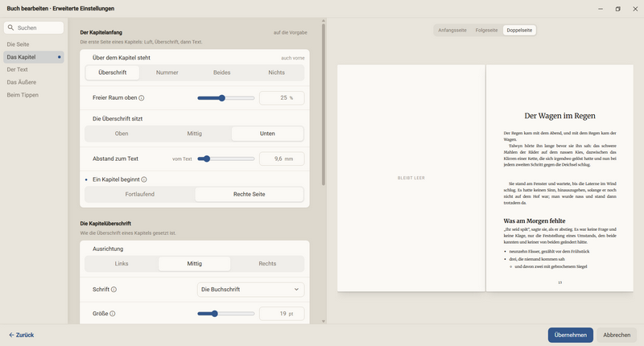
Task: Click vom Text reference label
Action: click(182, 159)
